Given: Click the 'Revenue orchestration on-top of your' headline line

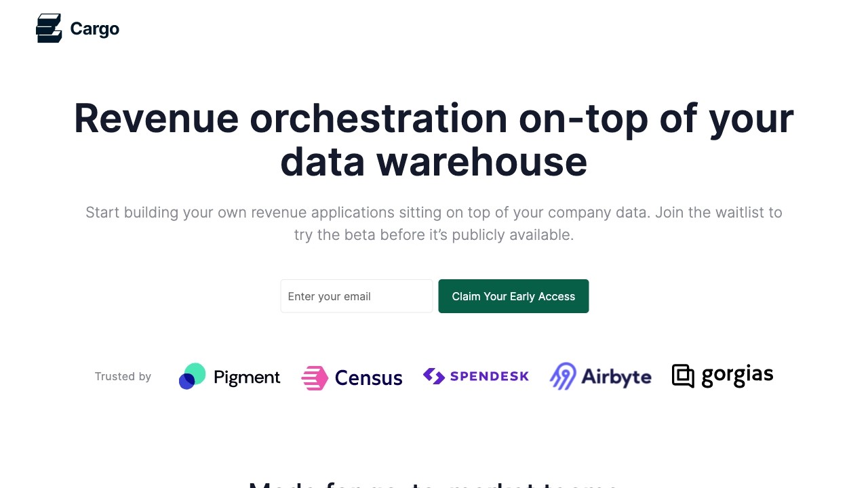Looking at the screenshot, I should tap(434, 118).
